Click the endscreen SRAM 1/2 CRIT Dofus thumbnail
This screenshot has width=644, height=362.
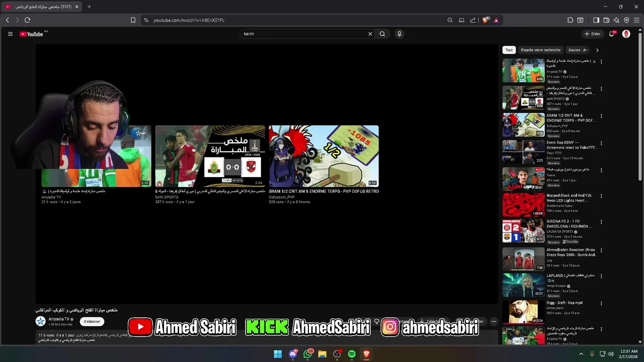point(324,156)
